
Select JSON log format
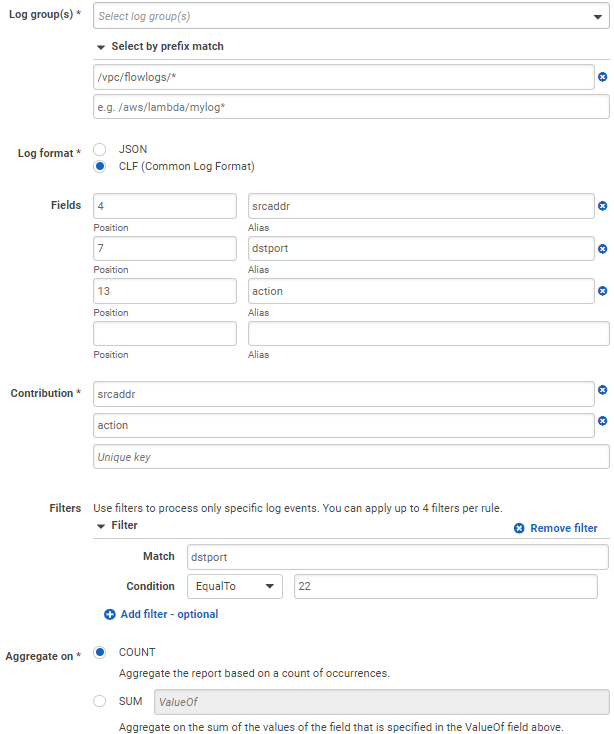[100, 149]
